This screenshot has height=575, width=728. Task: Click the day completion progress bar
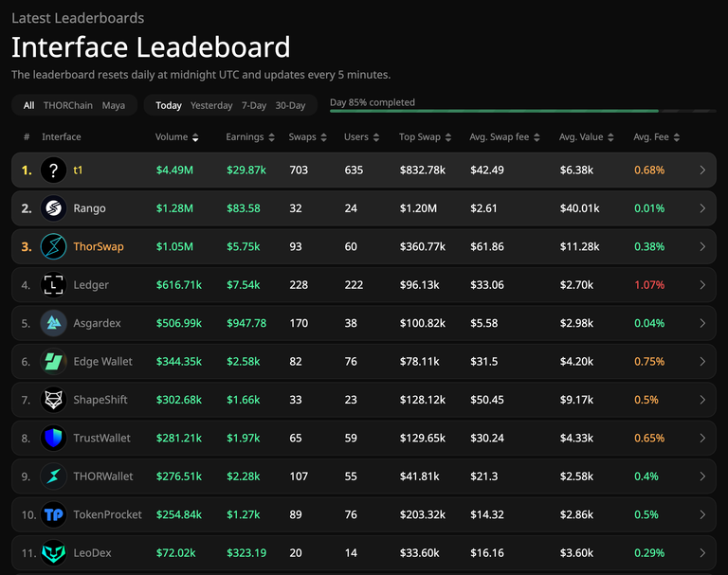523,111
